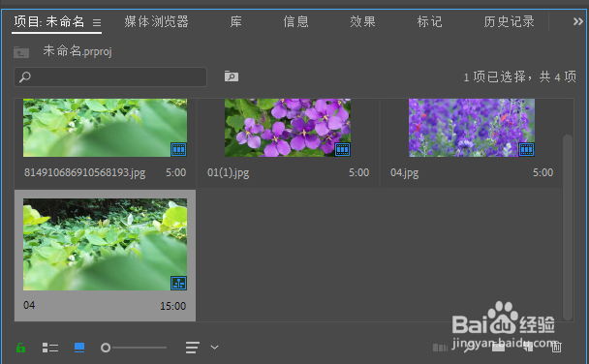Click the 5:00 duration under 04.jpg

[542, 172]
